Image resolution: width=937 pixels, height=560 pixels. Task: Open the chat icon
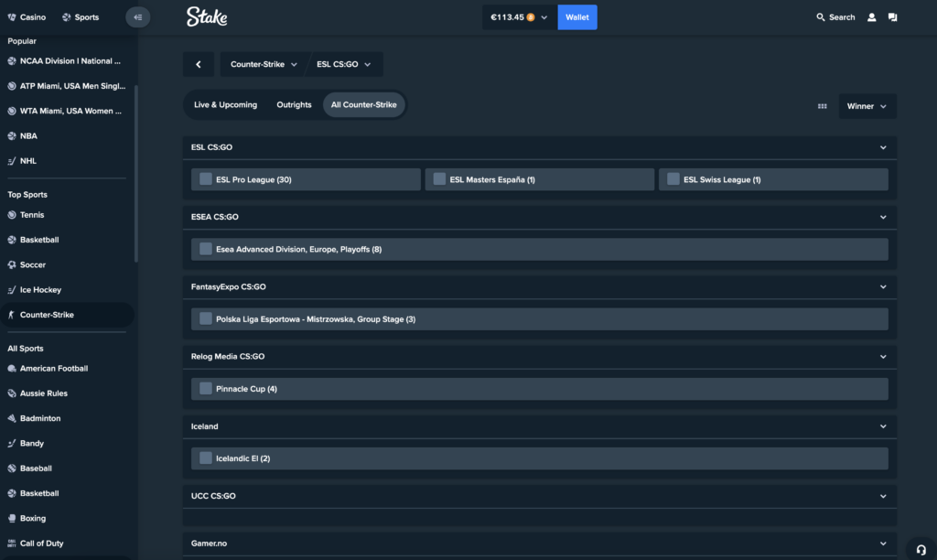click(893, 17)
